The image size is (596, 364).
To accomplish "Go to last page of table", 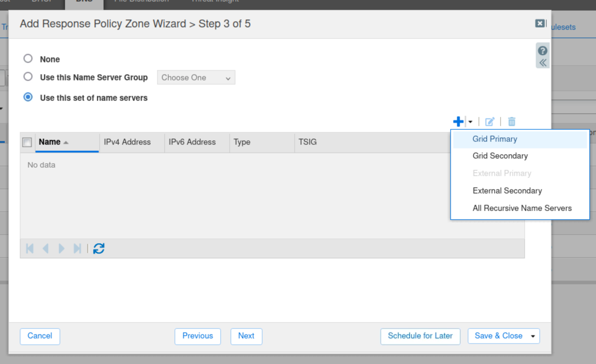I will [x=77, y=248].
